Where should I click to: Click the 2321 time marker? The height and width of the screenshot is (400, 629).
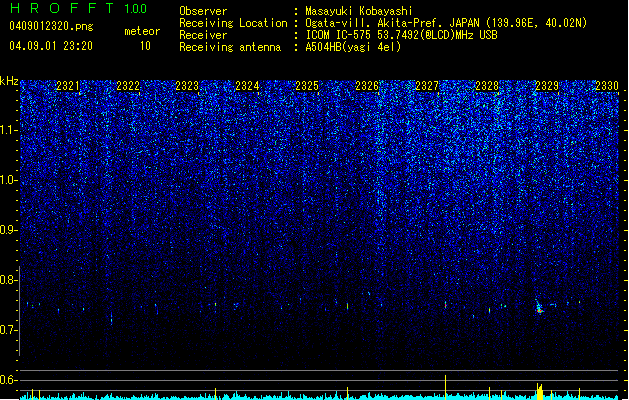coord(67,86)
